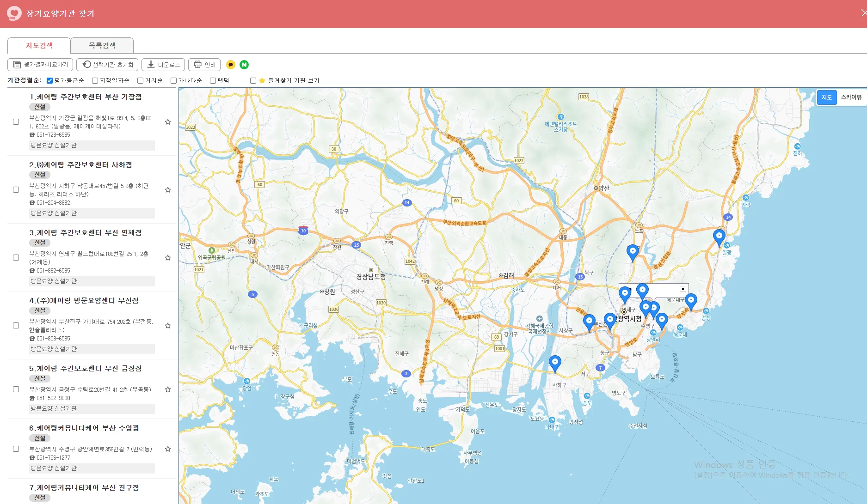This screenshot has height=504, width=867.
Task: Tick the checkbox for 방문요양센터 부산점
Action: click(16, 326)
